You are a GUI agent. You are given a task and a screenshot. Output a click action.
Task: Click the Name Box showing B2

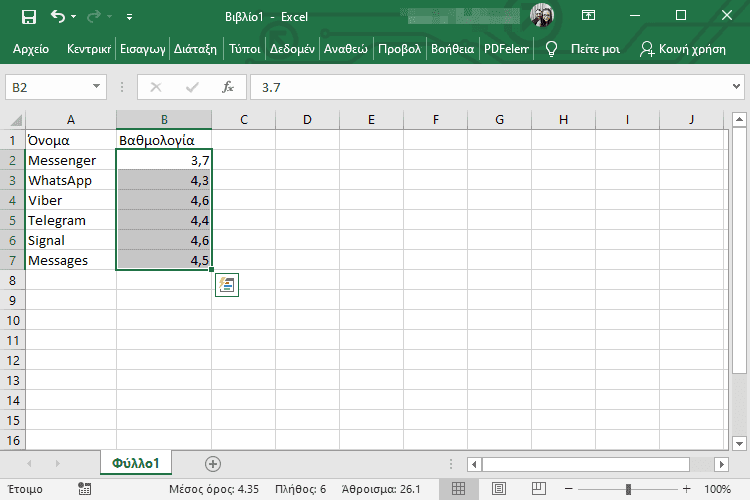(48, 87)
